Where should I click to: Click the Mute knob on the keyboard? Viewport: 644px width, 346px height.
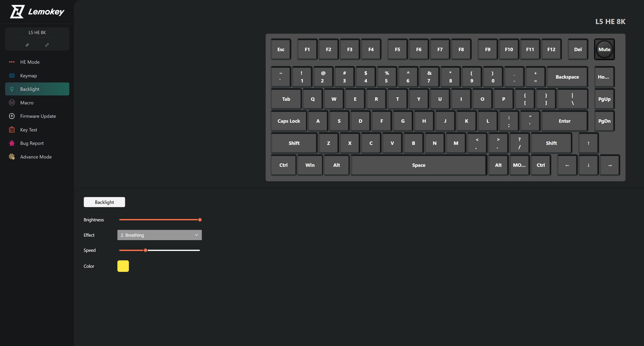[604, 49]
